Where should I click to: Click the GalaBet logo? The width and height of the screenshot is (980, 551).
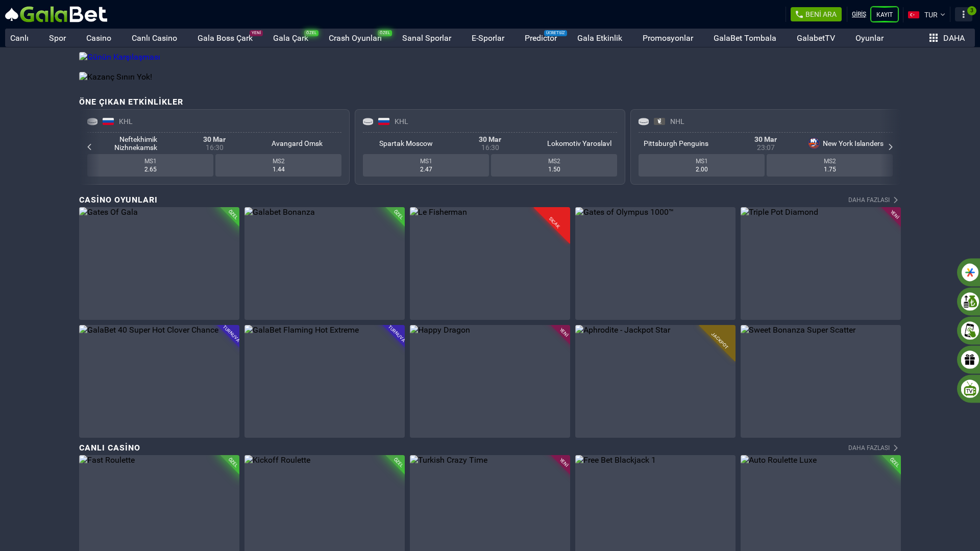point(56,14)
